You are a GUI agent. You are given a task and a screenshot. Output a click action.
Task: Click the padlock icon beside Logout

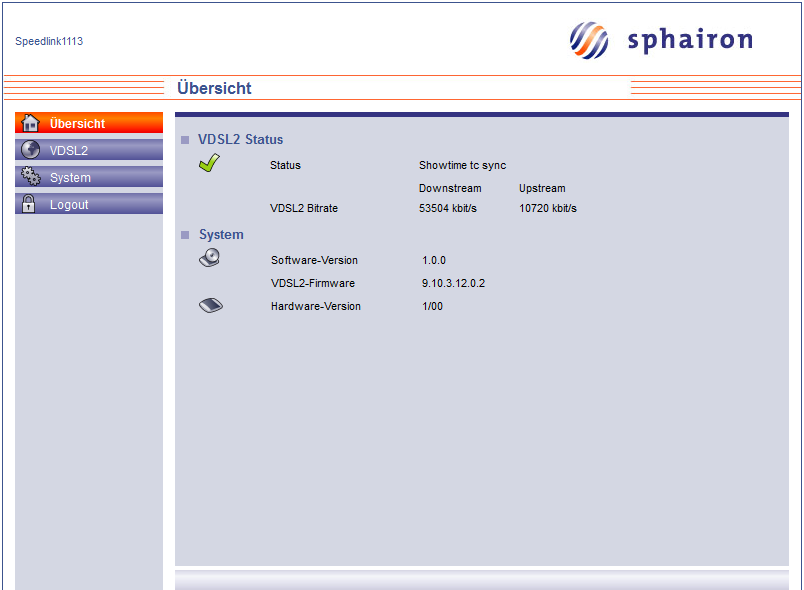29,204
